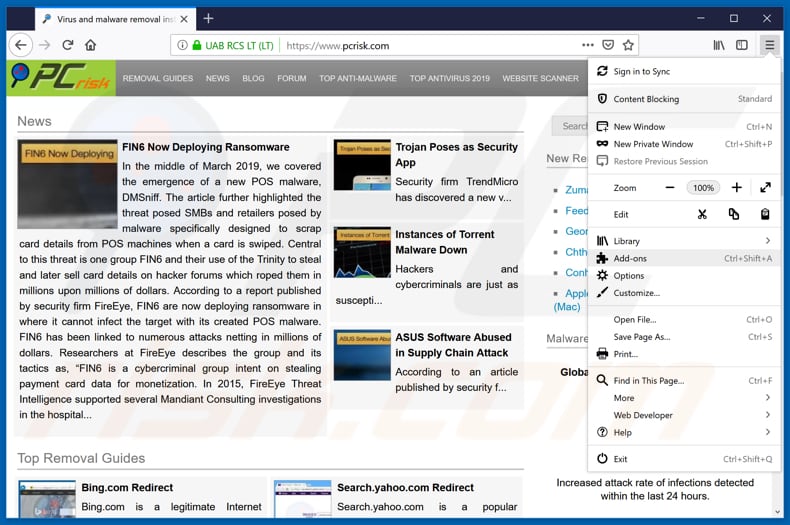Image resolution: width=790 pixels, height=525 pixels.
Task: Select Customize... menu entry
Action: click(x=684, y=293)
